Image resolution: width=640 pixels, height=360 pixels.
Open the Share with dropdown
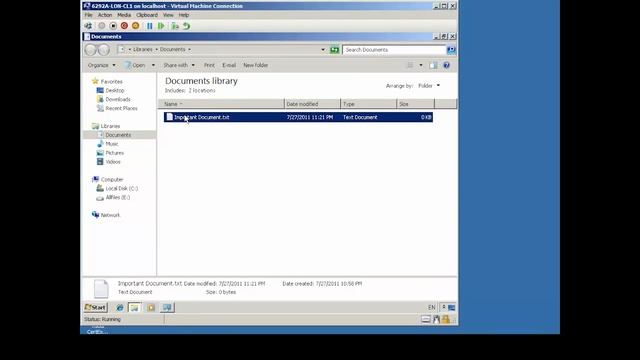click(179, 65)
